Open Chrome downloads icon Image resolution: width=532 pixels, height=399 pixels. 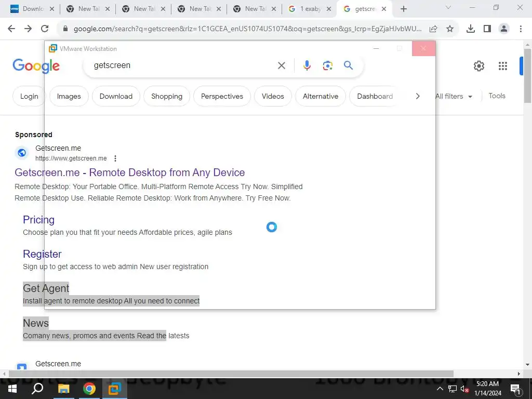pyautogui.click(x=471, y=29)
